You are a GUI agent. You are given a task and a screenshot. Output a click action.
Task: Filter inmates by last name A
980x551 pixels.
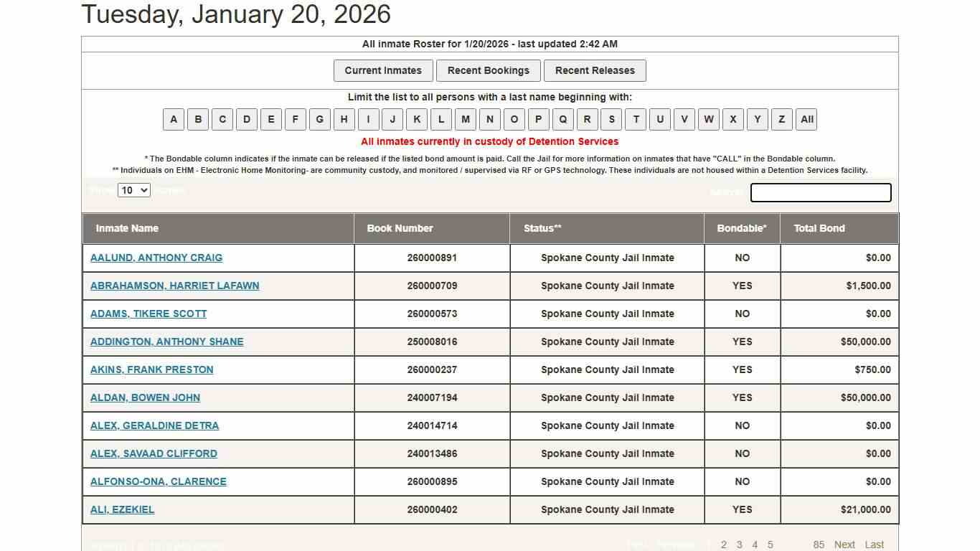173,119
